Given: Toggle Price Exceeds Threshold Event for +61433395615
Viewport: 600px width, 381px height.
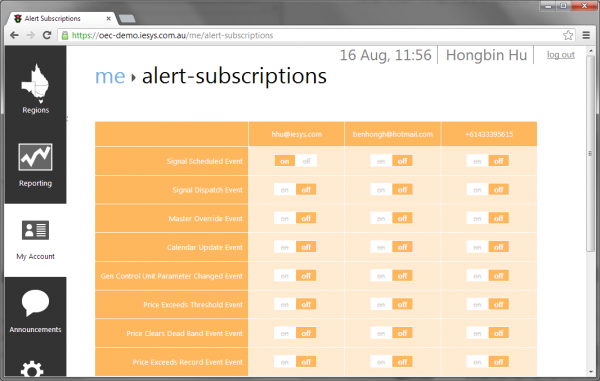Looking at the screenshot, I should 488,304.
